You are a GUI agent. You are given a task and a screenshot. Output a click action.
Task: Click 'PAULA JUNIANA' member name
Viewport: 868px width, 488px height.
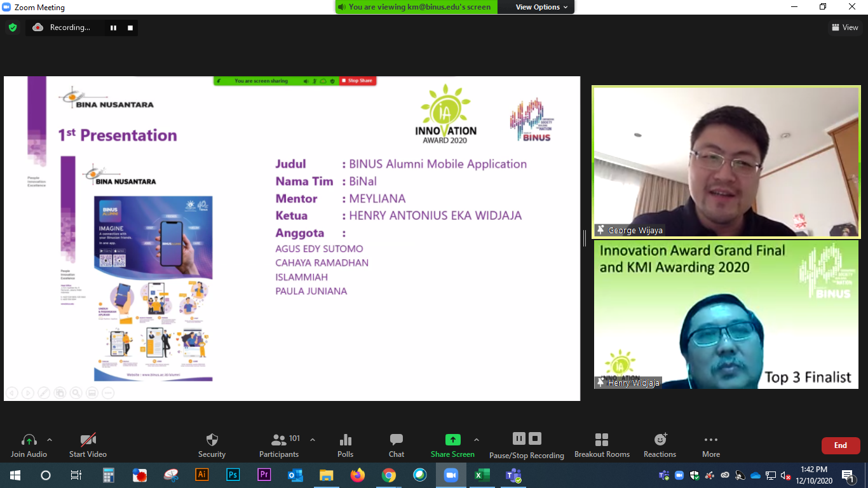pos(311,291)
